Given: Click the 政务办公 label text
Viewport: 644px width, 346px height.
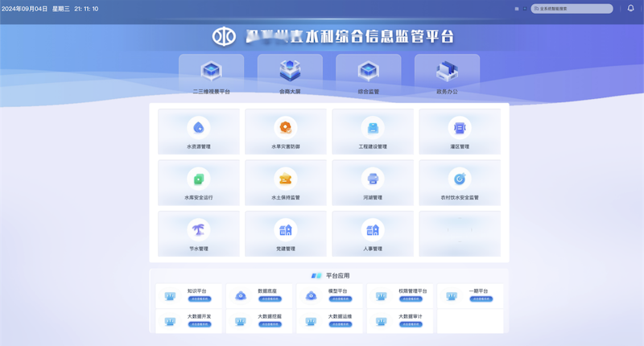Looking at the screenshot, I should (447, 92).
